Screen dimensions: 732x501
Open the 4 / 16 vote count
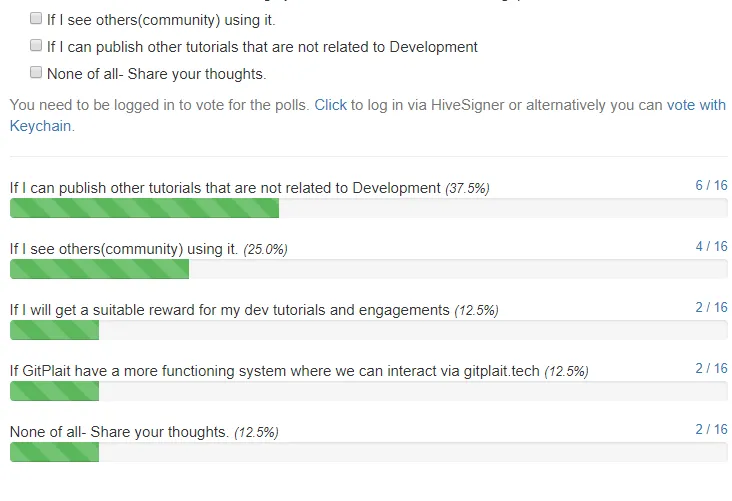[711, 247]
